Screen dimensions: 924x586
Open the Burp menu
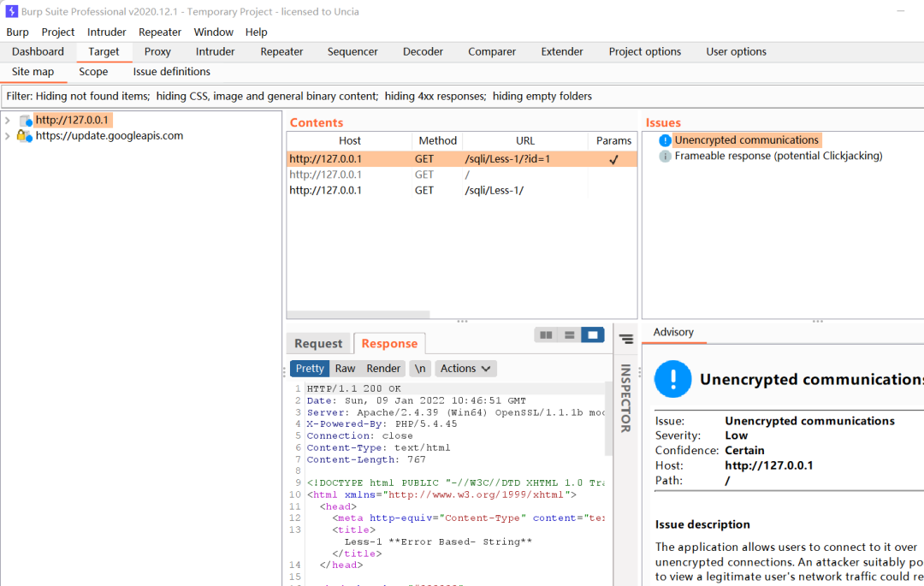tap(18, 33)
